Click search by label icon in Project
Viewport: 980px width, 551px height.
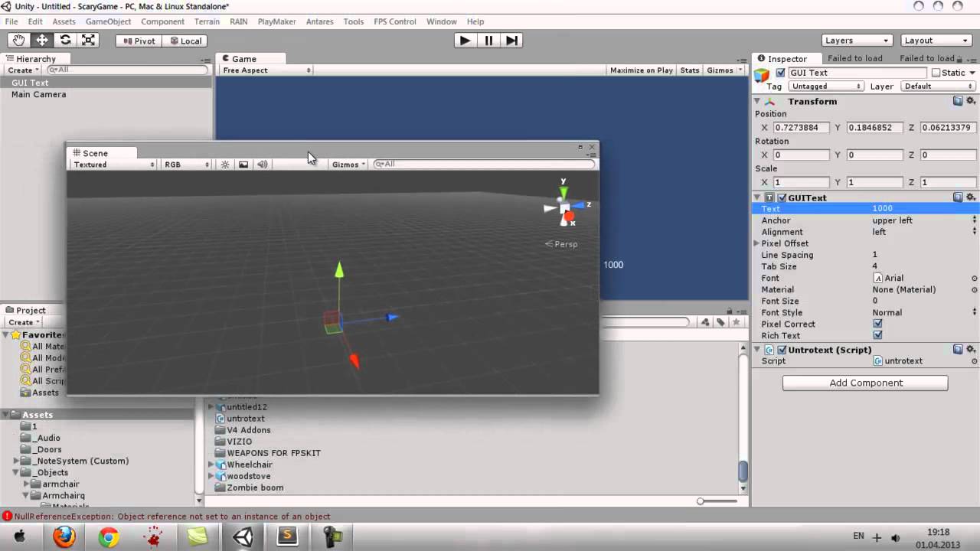720,322
